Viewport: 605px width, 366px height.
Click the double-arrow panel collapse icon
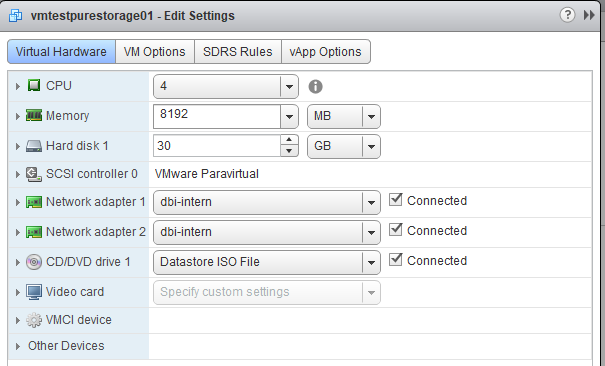click(589, 15)
